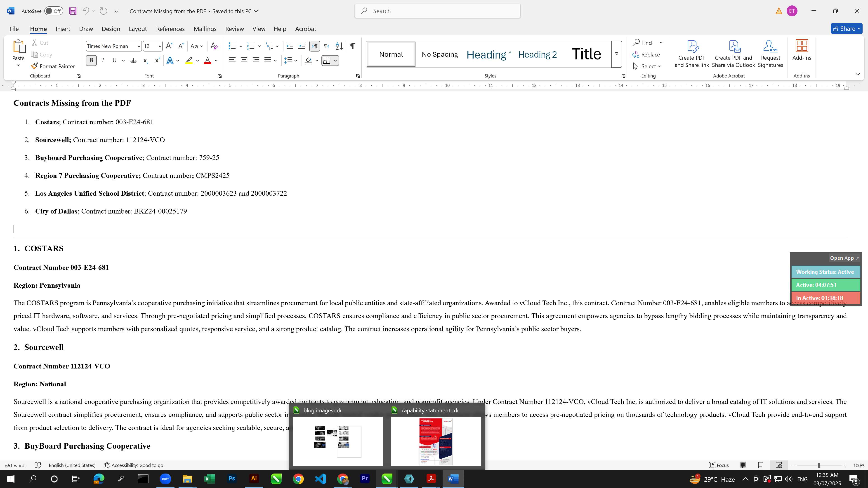Open multilevel list icon
868x488 pixels.
point(269,46)
